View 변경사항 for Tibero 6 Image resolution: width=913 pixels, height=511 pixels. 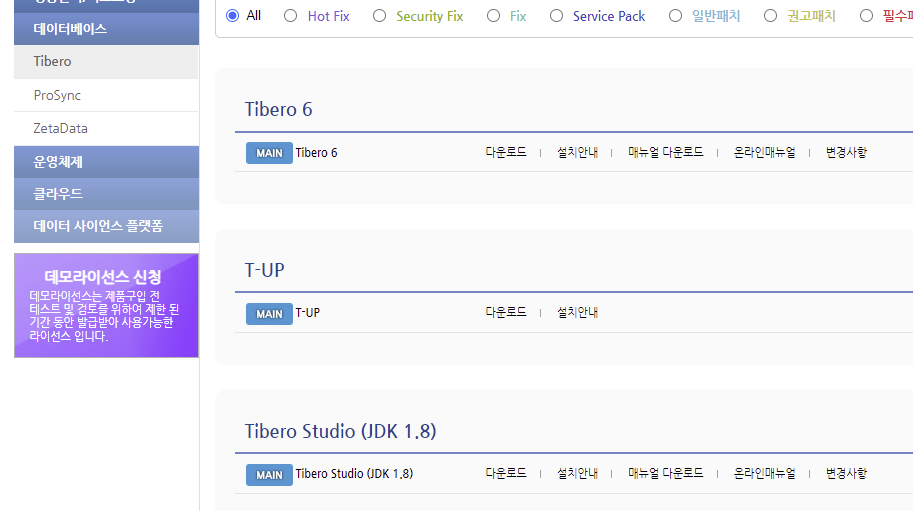[x=846, y=152]
